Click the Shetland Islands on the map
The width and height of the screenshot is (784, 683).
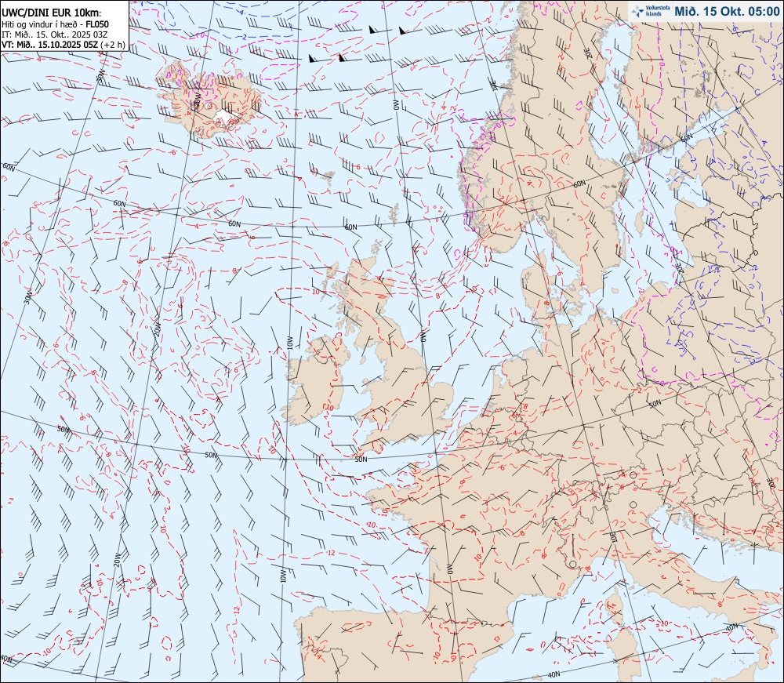[x=394, y=214]
